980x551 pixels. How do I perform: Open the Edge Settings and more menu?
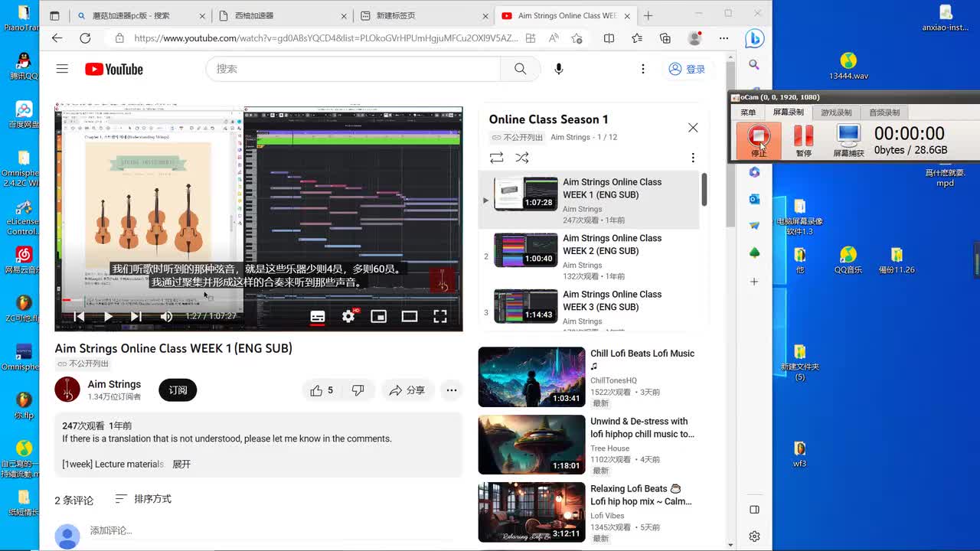724,38
